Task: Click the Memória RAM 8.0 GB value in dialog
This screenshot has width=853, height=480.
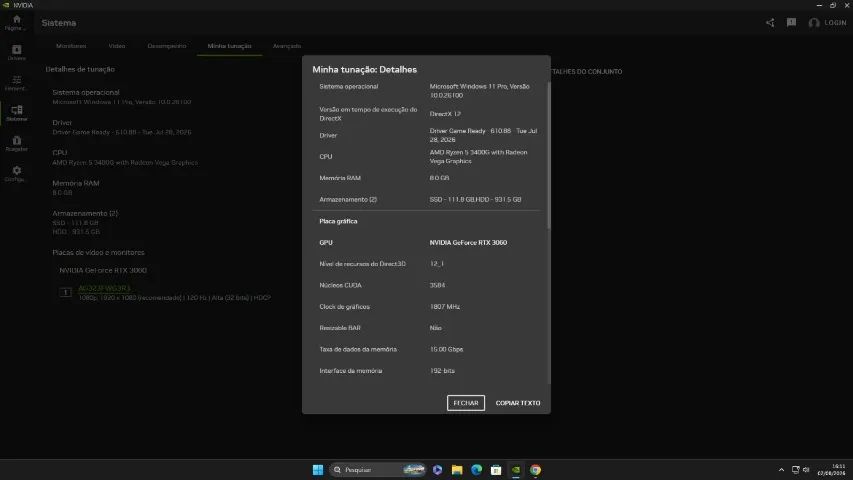Action: click(439, 178)
